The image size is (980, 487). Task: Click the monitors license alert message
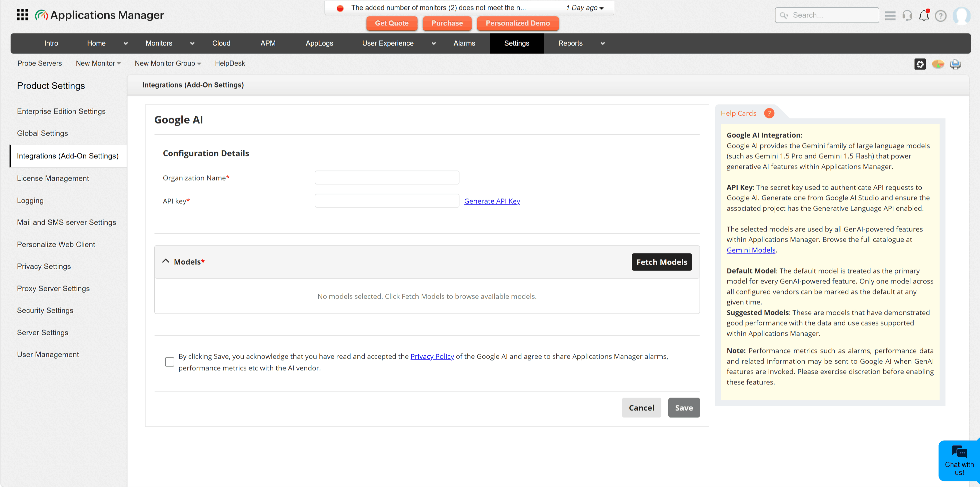coord(438,8)
